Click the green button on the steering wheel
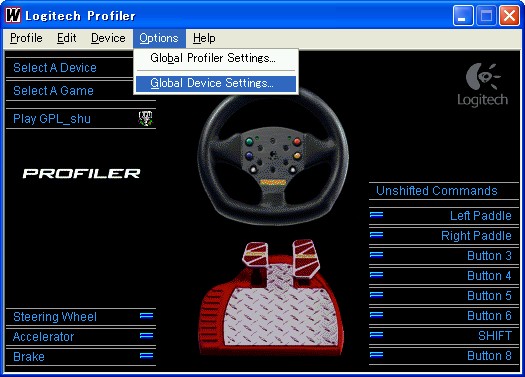 [249, 141]
